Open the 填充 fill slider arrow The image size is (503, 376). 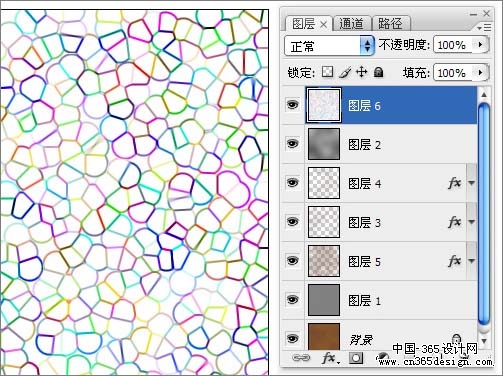tap(480, 72)
